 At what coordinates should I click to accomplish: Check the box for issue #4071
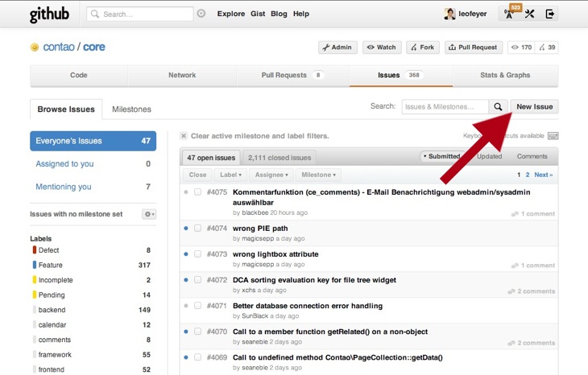[x=197, y=306]
